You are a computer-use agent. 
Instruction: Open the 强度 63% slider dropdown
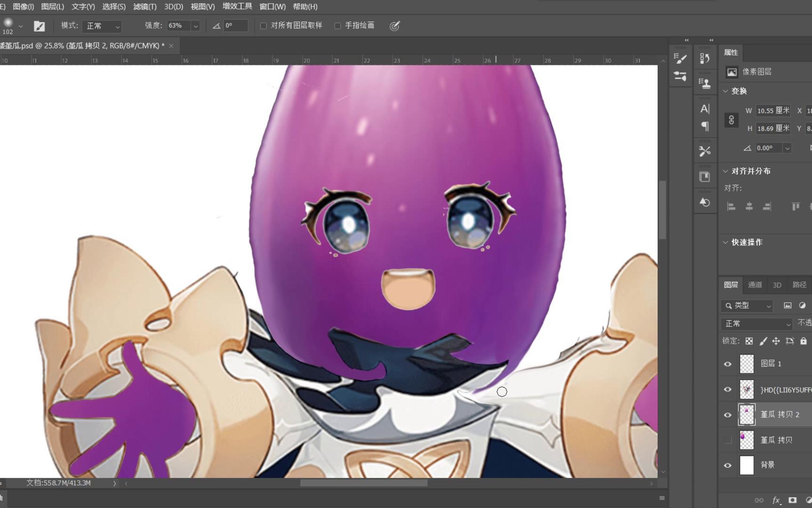point(195,26)
